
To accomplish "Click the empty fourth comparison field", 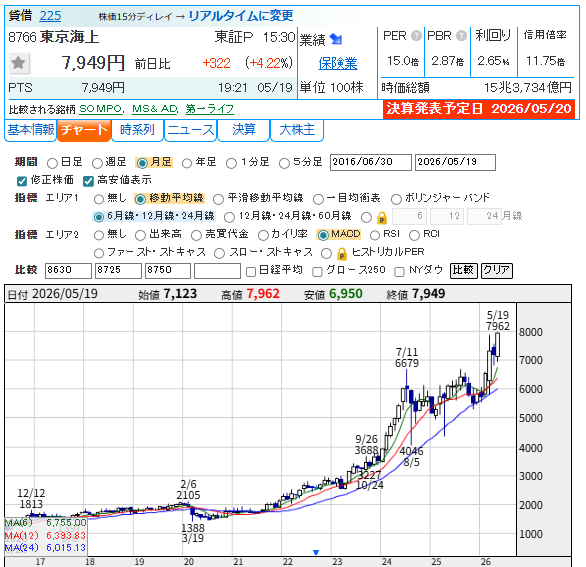I will tap(217, 271).
